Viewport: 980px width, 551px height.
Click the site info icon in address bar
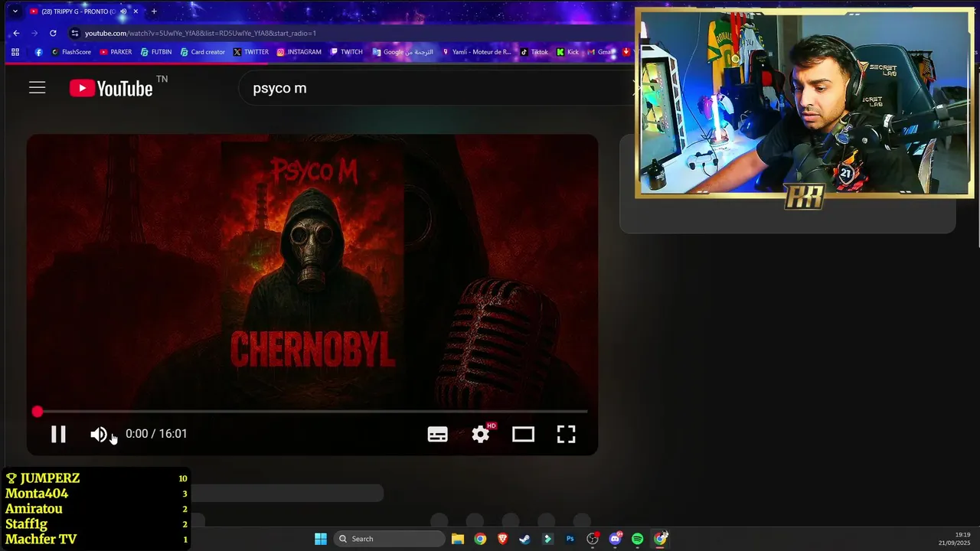click(x=74, y=33)
